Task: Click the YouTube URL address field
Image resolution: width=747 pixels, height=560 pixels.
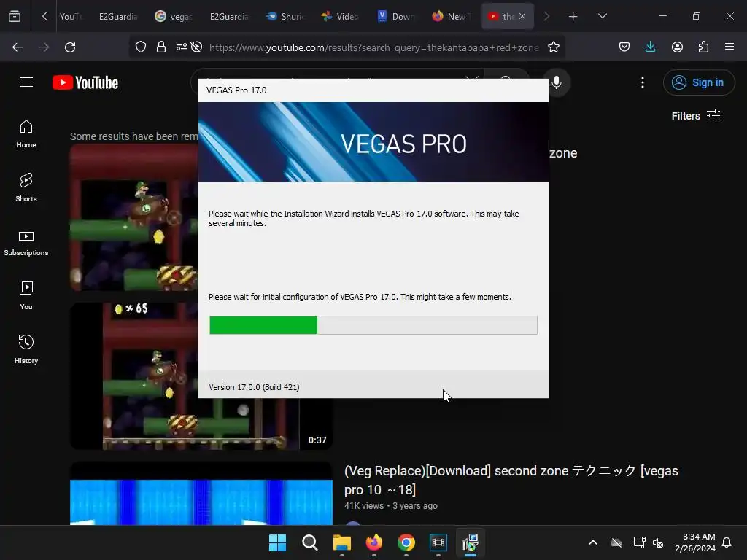Action: pos(374,47)
